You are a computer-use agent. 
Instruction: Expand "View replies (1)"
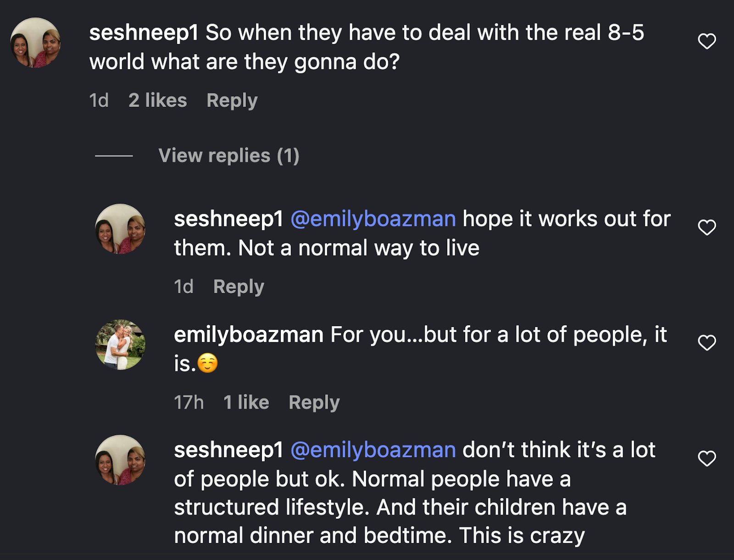pyautogui.click(x=228, y=156)
